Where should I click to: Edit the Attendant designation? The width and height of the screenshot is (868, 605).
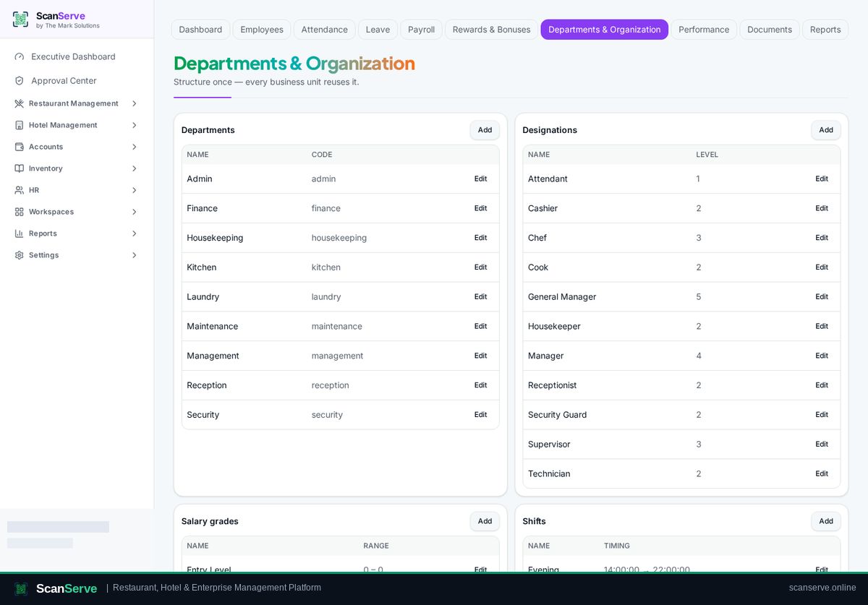pyautogui.click(x=822, y=179)
